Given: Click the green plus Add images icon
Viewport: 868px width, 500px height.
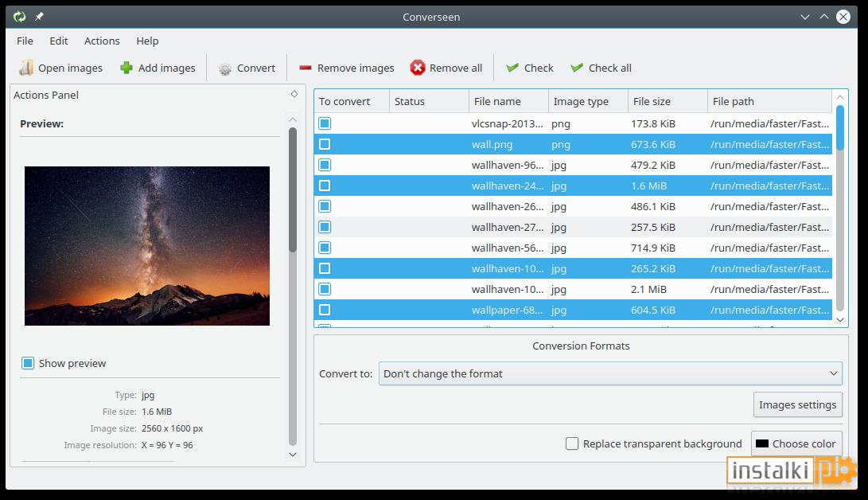Looking at the screenshot, I should tap(127, 68).
